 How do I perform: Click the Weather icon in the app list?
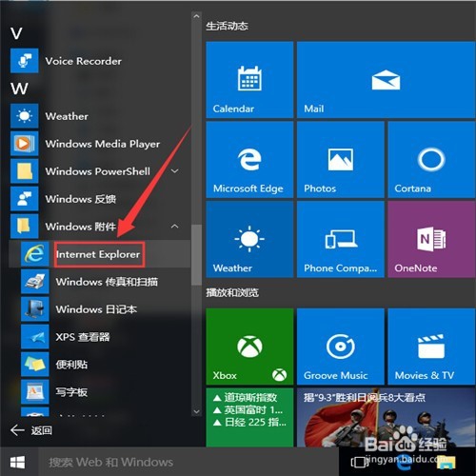pos(25,116)
